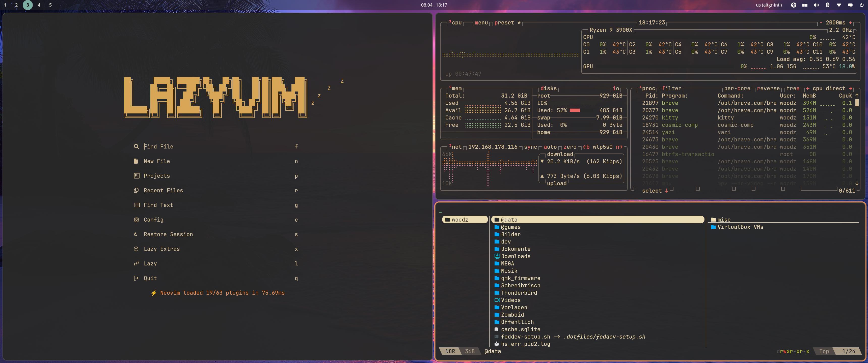Click the script icon of feddev-setup.sh
The image size is (868, 363).
point(496,337)
